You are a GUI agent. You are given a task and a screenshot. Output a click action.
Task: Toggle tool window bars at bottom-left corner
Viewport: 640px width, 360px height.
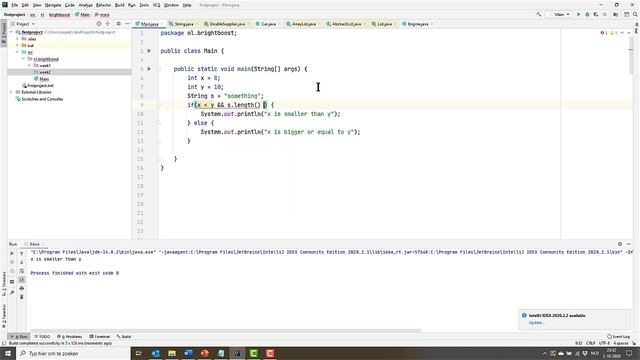[x=4, y=344]
